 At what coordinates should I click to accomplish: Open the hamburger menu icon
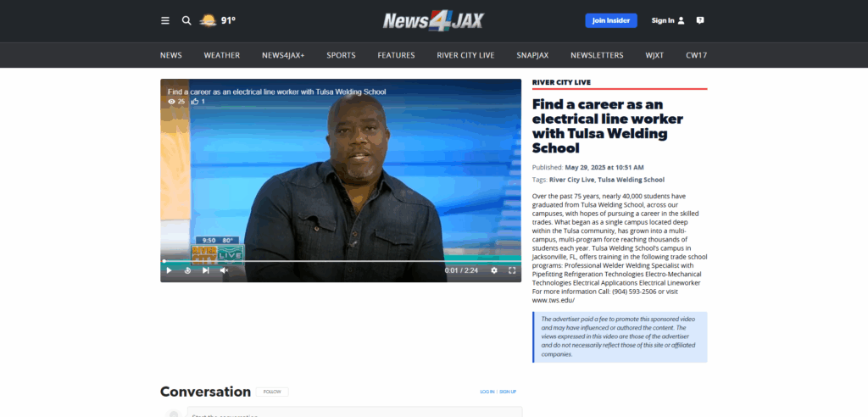click(x=165, y=20)
